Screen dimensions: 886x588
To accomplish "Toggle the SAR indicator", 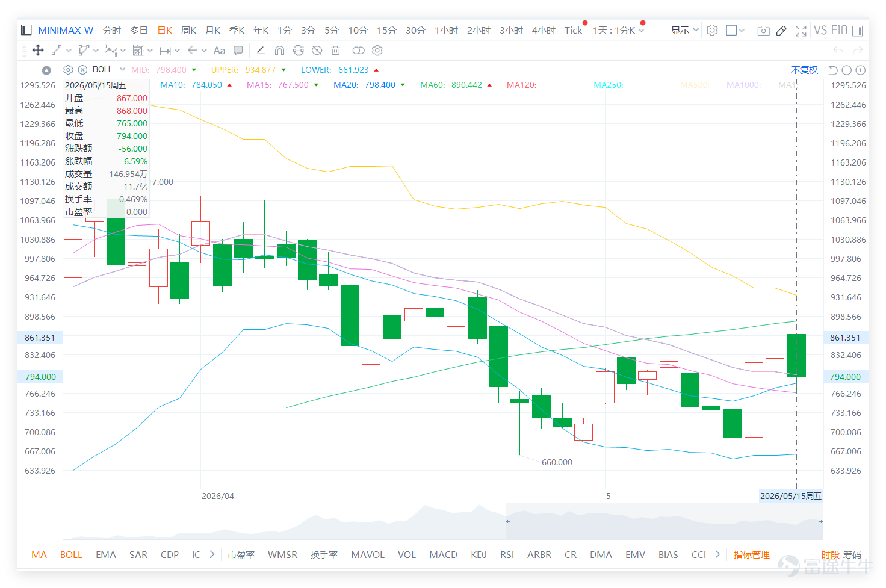I will click(x=138, y=554).
